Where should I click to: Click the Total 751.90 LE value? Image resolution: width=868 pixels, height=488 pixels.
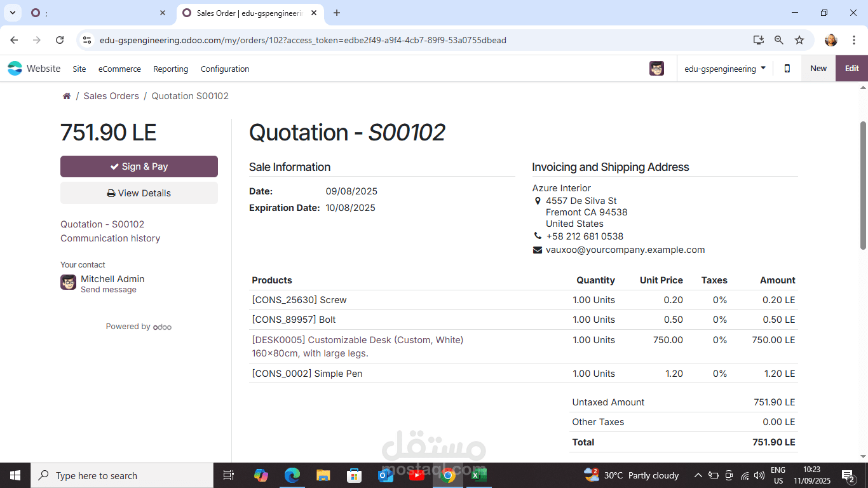[774, 442]
